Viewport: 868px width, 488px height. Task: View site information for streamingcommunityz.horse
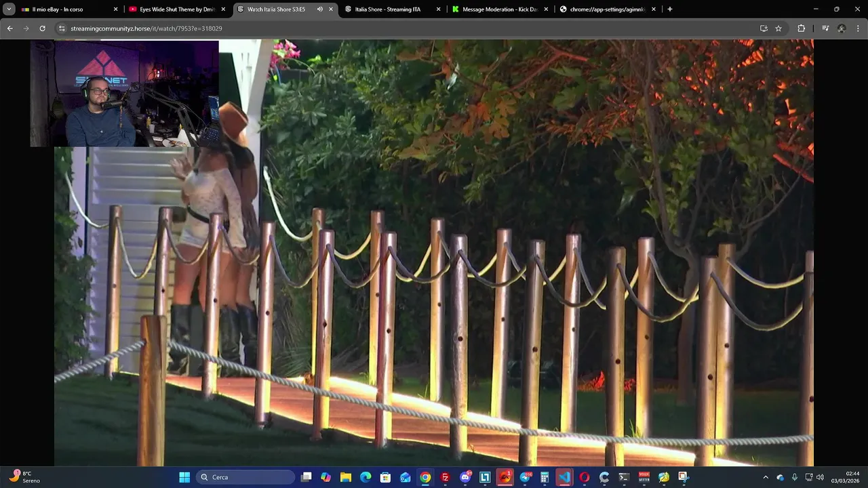pos(62,28)
